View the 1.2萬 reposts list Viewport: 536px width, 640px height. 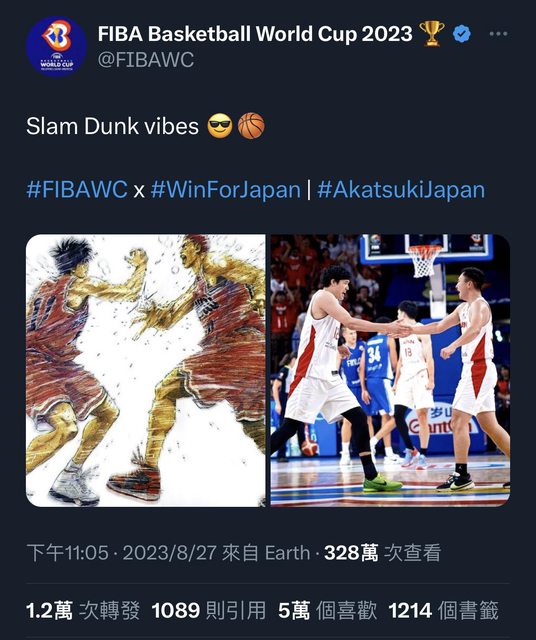[83, 611]
